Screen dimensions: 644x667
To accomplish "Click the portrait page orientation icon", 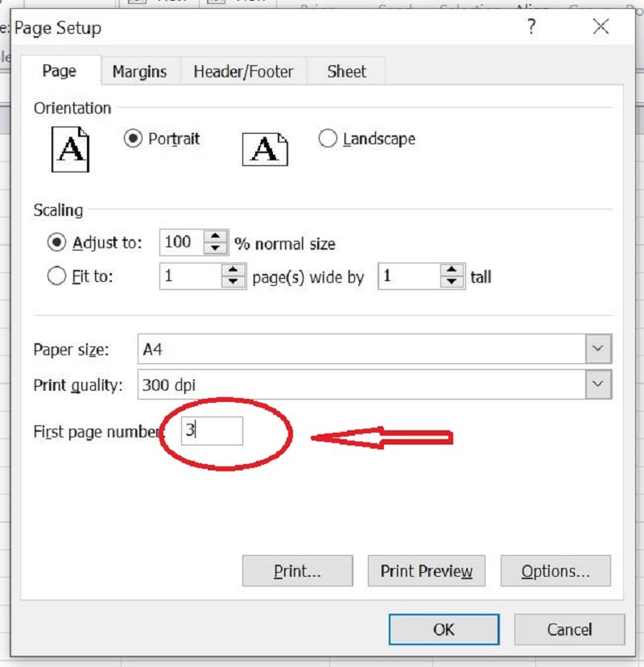I will [70, 149].
